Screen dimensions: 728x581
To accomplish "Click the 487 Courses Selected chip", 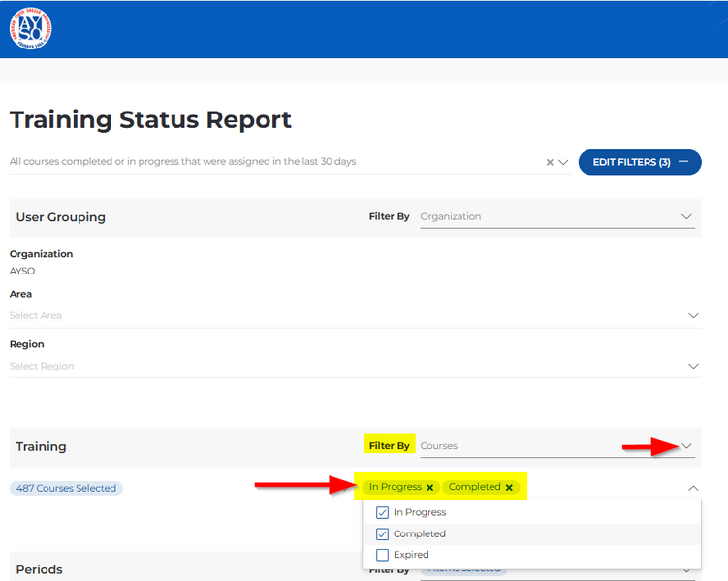I will tap(67, 488).
